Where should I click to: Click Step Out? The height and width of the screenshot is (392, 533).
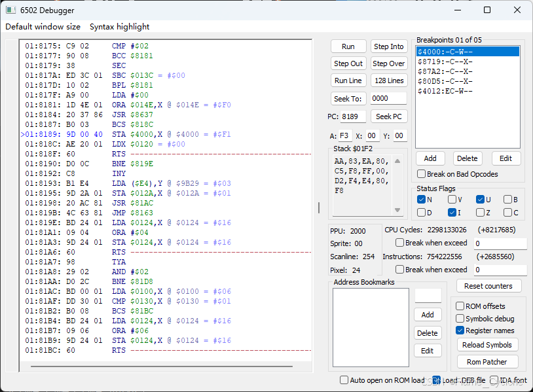[348, 63]
